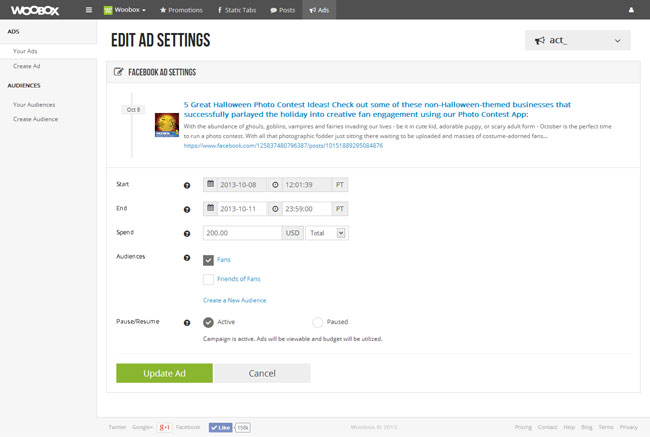Click the Blog footer link

[x=587, y=427]
